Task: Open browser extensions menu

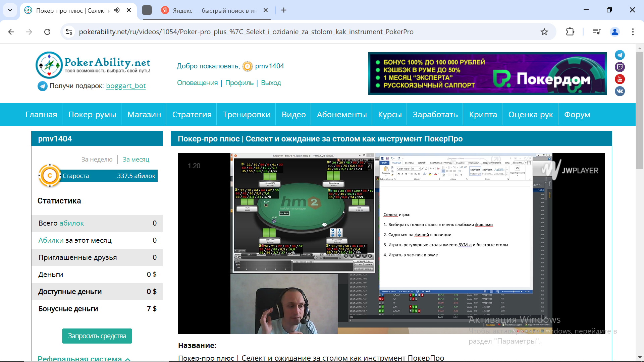Action: 570,32
